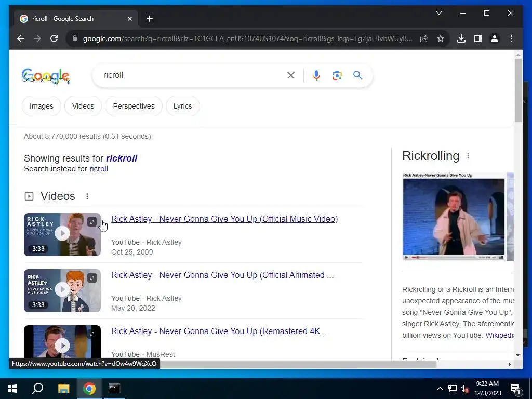Switch to Chrome on the taskbar
Viewport: 532px width, 399px height.
89,389
